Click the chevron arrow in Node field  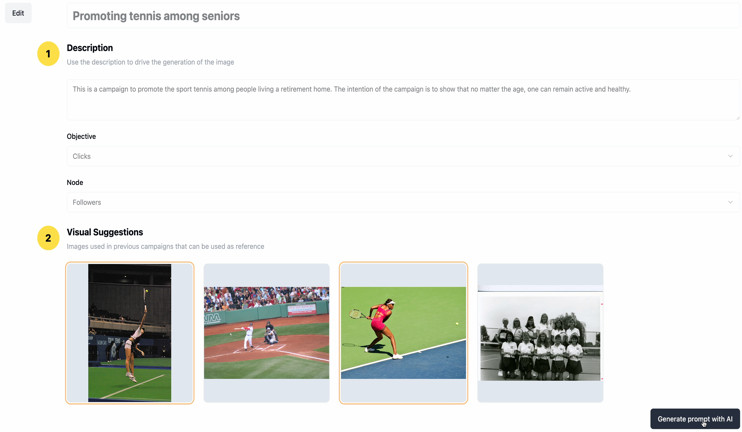pos(730,203)
